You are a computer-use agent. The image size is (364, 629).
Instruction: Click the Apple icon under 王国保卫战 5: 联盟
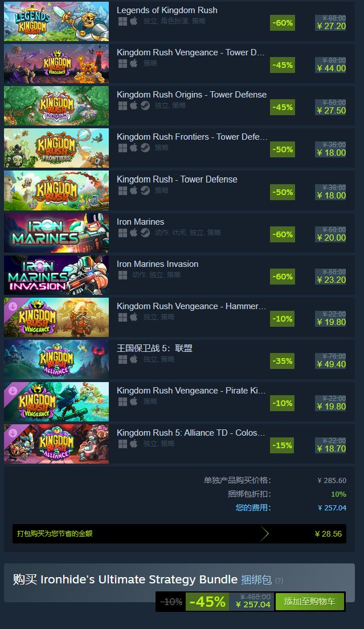[134, 359]
